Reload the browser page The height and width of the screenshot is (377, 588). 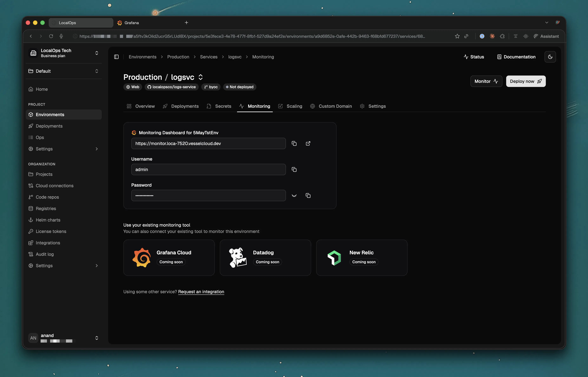[x=51, y=36]
